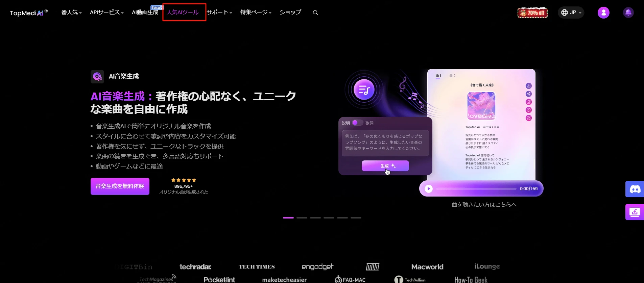
Task: Click the 896,795+ count text
Action: coord(184,186)
